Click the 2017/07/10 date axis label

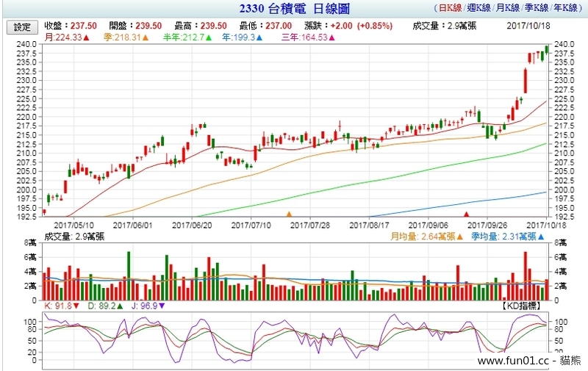[x=251, y=226]
